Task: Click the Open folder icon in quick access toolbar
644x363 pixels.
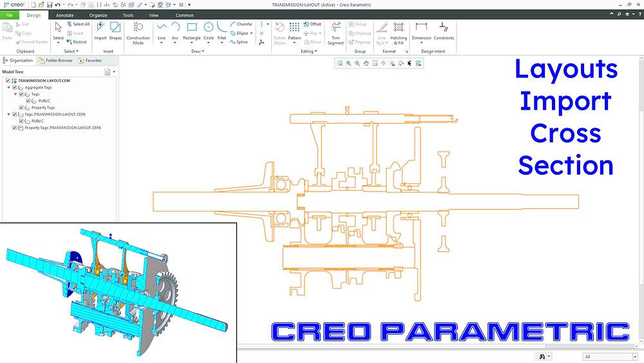Action: point(41,5)
